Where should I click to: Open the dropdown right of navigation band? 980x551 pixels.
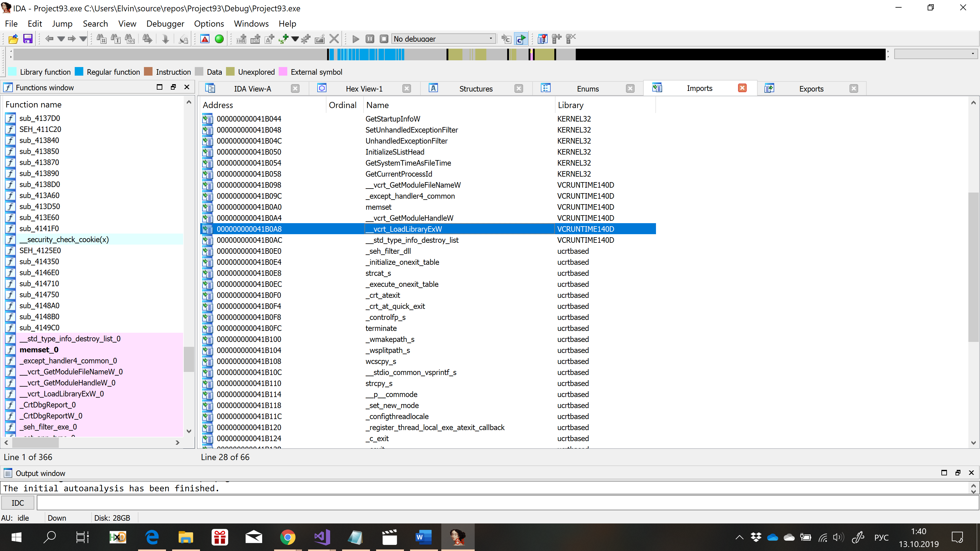click(973, 54)
